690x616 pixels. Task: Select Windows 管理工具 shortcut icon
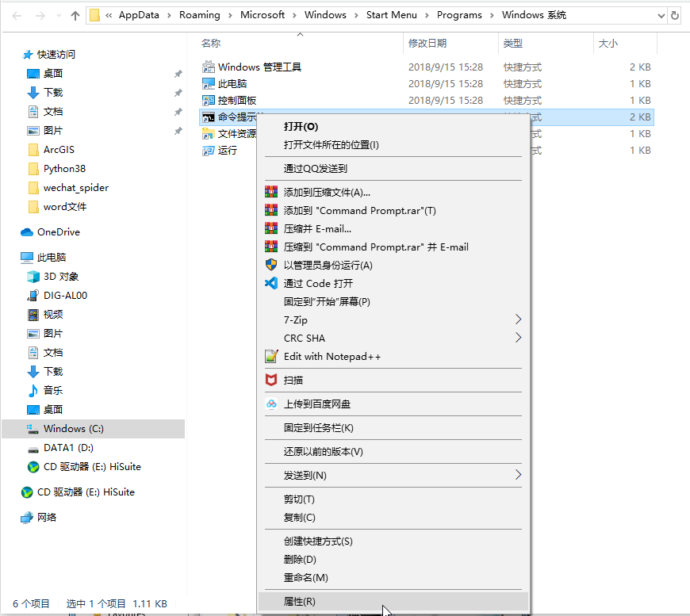[x=208, y=67]
